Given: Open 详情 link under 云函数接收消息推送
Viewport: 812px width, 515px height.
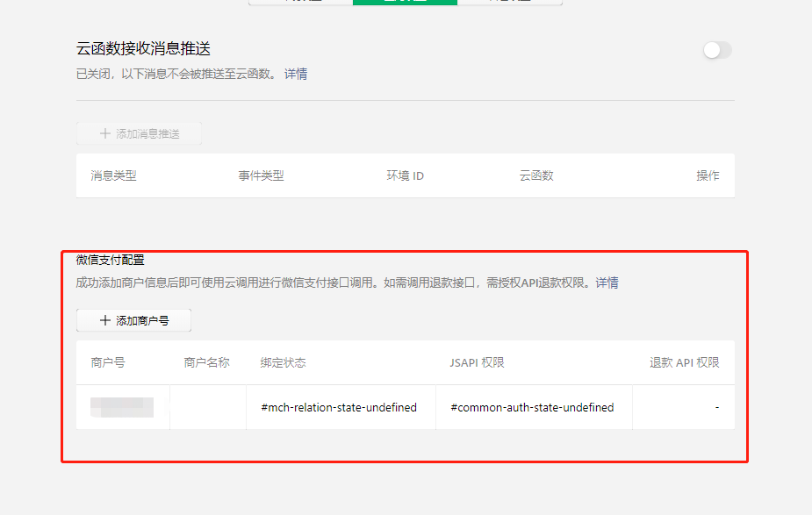Looking at the screenshot, I should [x=296, y=74].
